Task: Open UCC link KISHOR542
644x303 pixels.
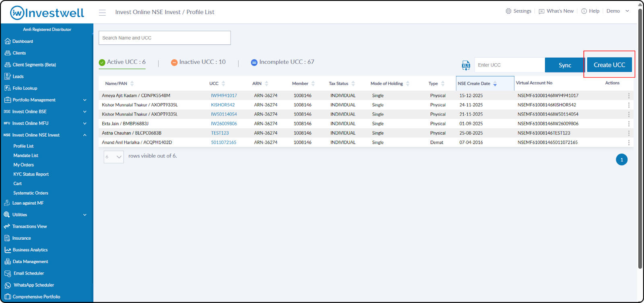Action: 223,105
